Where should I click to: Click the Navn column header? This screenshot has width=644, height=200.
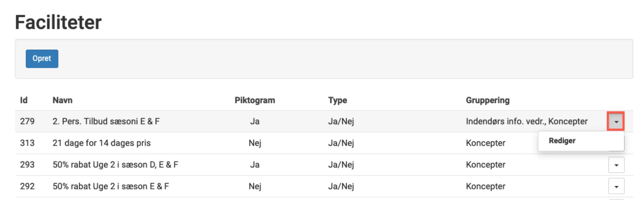coord(63,100)
